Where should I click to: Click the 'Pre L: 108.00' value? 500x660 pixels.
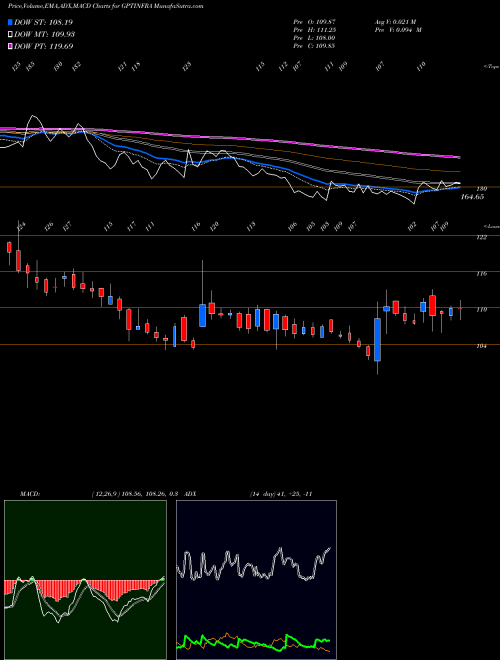(x=314, y=38)
